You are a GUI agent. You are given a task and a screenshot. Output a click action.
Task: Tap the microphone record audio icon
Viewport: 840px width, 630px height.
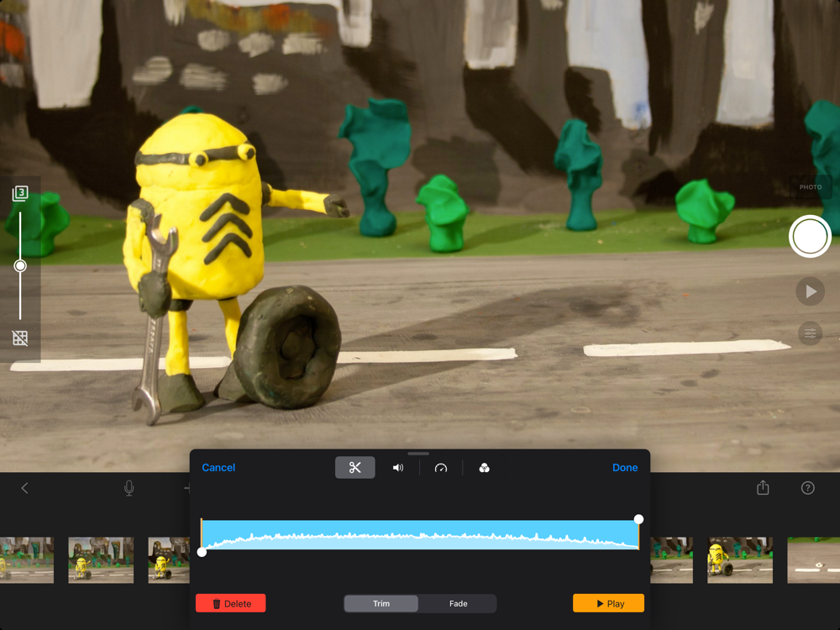point(129,488)
